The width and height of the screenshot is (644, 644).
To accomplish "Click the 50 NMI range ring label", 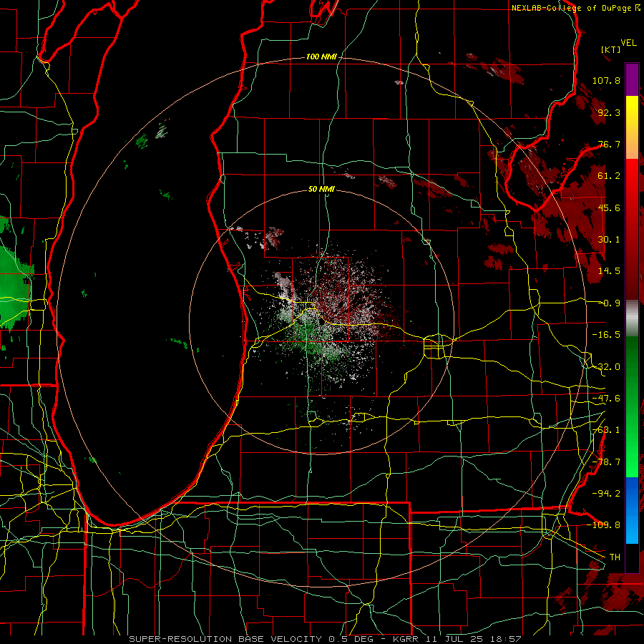I will (321, 189).
